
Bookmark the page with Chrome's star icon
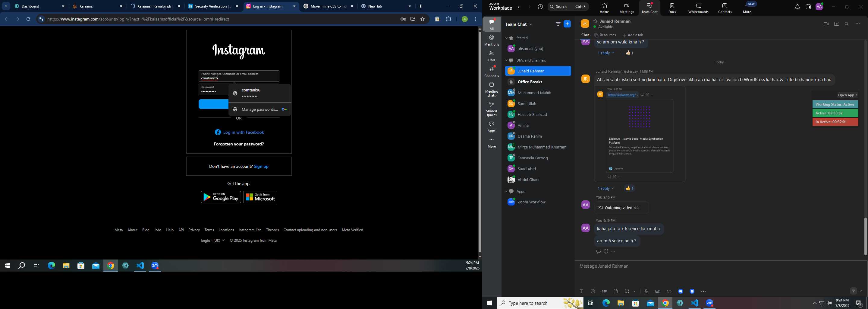point(423,19)
